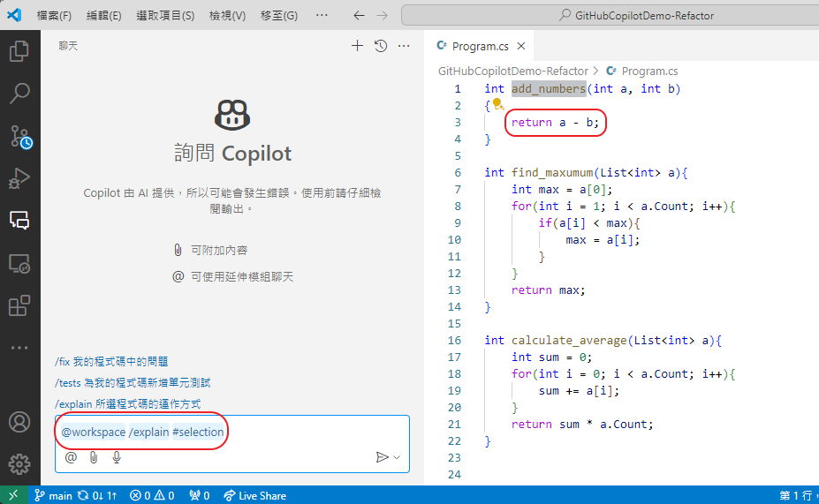Open the Accounts menu icon
819x504 pixels.
[19, 422]
